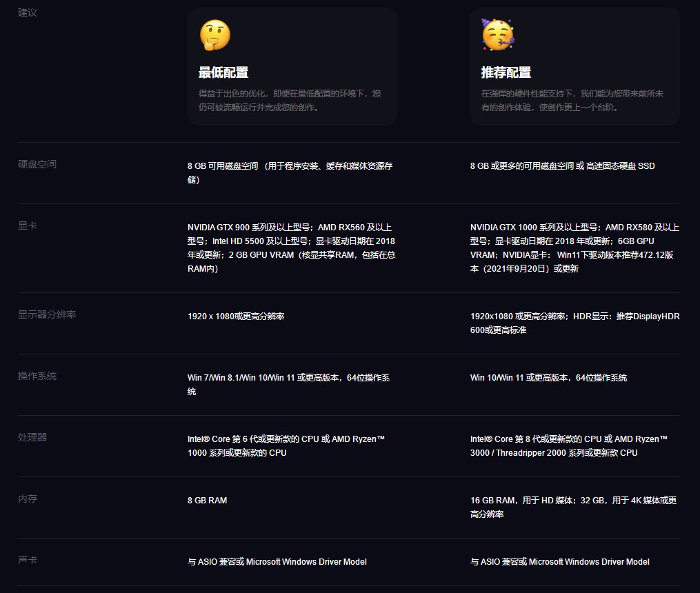Click the recommended column's ASIO sound card text

point(560,562)
